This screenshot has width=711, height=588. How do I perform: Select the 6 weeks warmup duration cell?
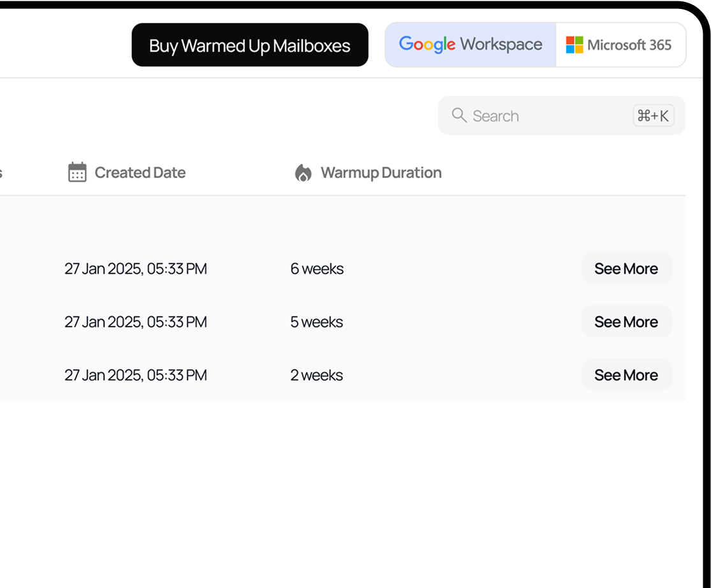[317, 269]
